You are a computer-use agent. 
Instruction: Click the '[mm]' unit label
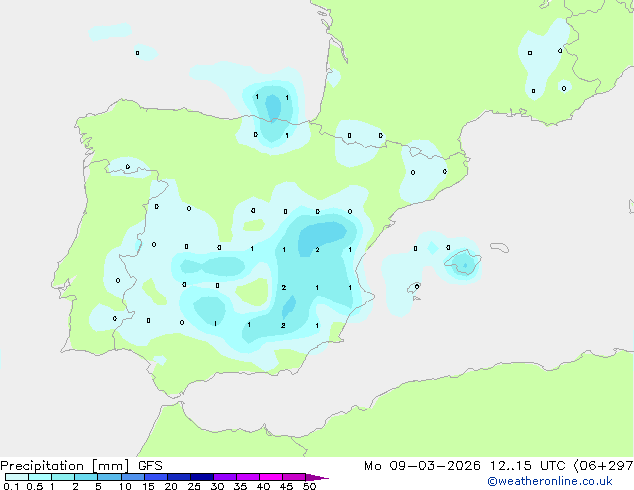tap(111, 466)
